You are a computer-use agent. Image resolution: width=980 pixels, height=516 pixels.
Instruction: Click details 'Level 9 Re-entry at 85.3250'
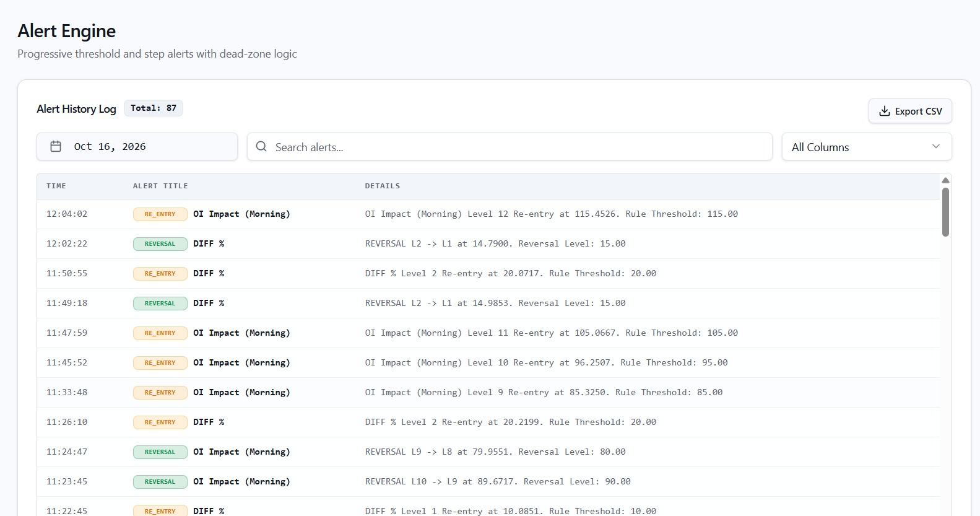pos(537,393)
